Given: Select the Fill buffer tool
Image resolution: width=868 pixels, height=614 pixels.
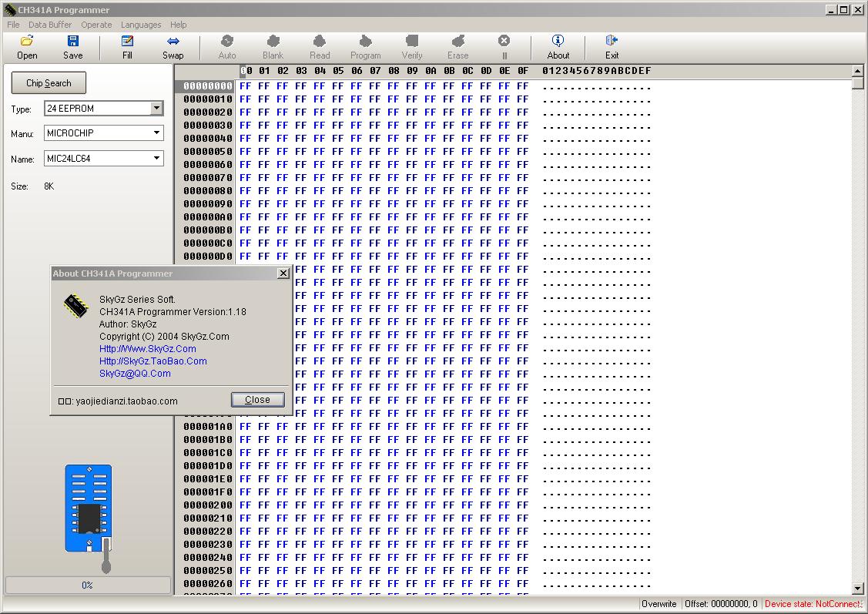Looking at the screenshot, I should point(127,47).
